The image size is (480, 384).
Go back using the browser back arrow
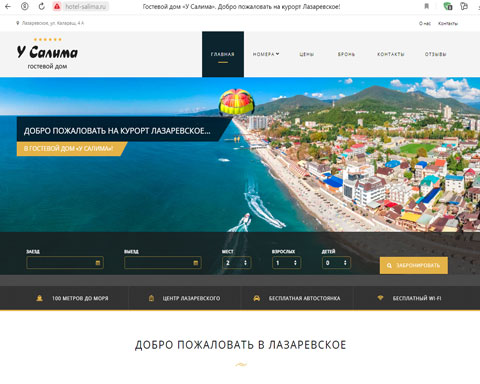click(x=8, y=6)
